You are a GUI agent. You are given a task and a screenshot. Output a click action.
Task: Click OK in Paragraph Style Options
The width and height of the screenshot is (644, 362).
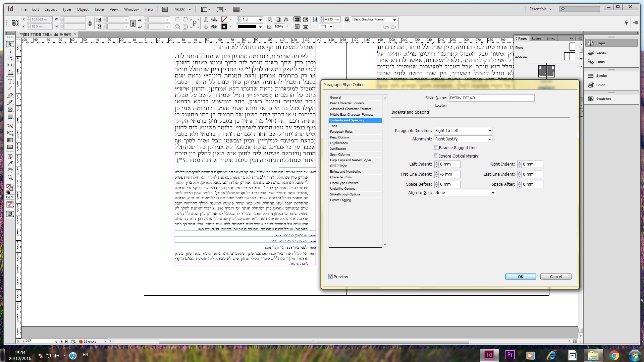click(x=520, y=277)
